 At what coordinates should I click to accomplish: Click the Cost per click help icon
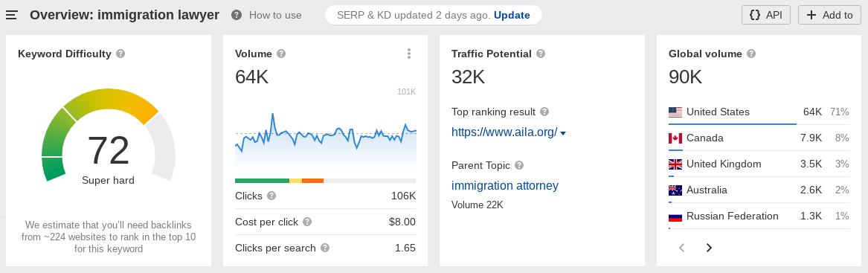point(307,222)
